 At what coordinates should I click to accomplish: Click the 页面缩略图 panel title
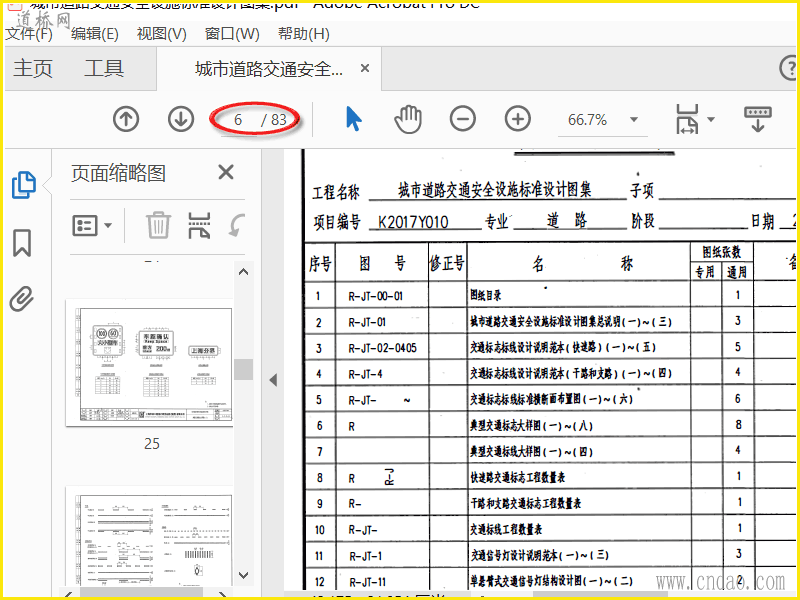click(118, 173)
